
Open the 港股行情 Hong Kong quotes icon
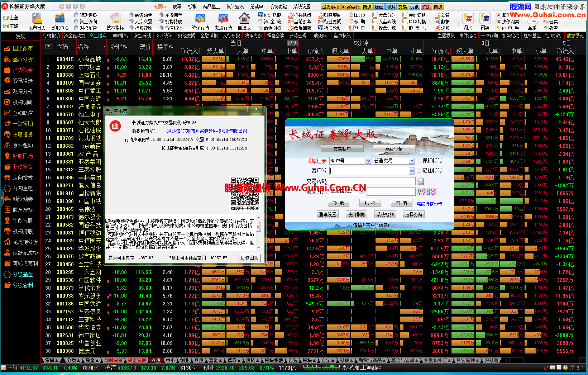point(223,21)
